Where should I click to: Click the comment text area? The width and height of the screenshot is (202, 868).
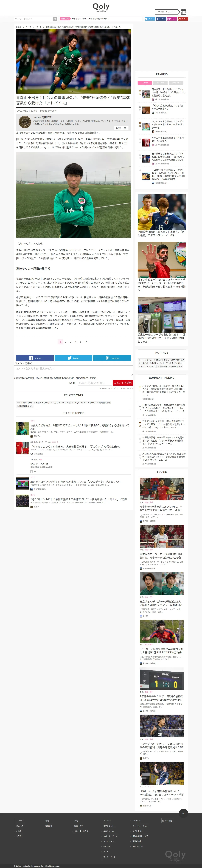click(x=73, y=370)
